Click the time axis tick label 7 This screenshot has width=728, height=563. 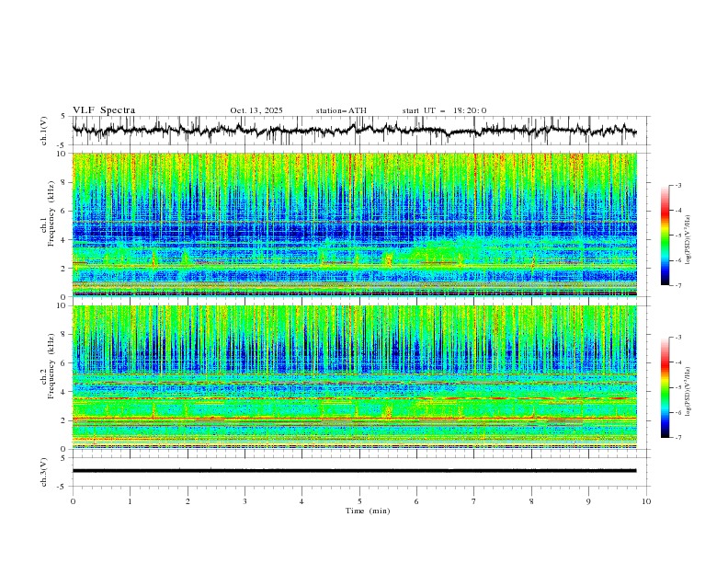click(x=474, y=501)
